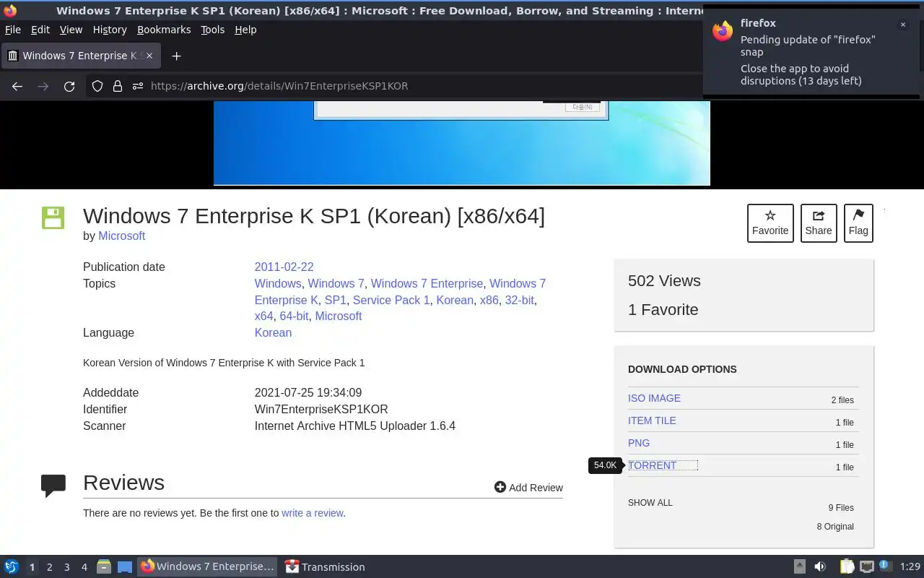Open the update notifier tray icon
Image resolution: width=924 pixels, height=578 pixels.
point(885,566)
